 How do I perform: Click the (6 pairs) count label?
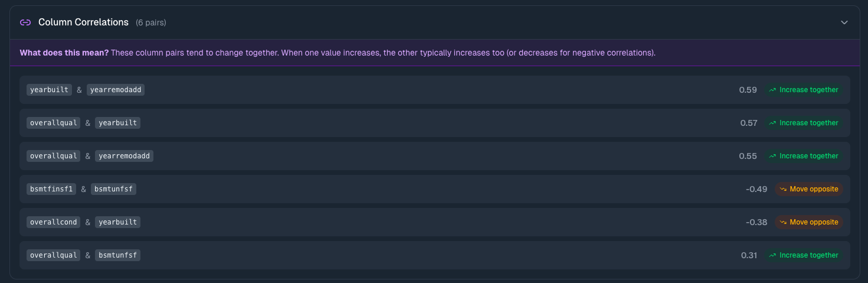(x=151, y=23)
